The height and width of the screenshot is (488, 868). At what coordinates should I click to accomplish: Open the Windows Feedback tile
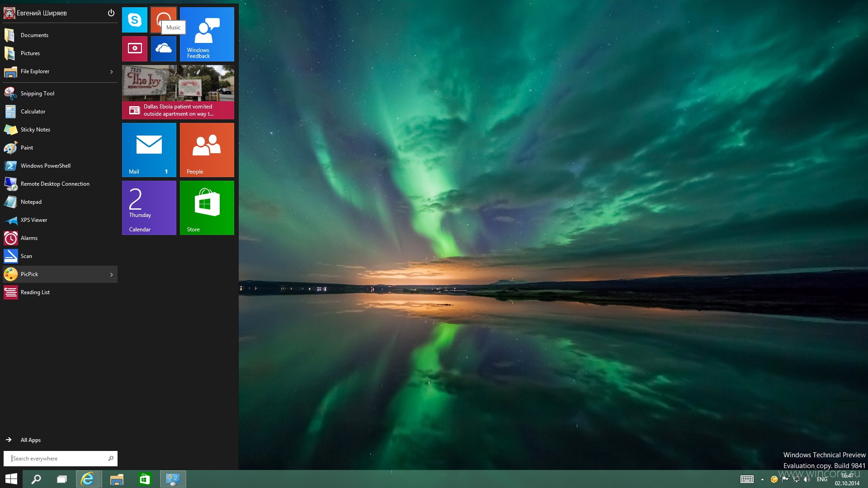[207, 34]
